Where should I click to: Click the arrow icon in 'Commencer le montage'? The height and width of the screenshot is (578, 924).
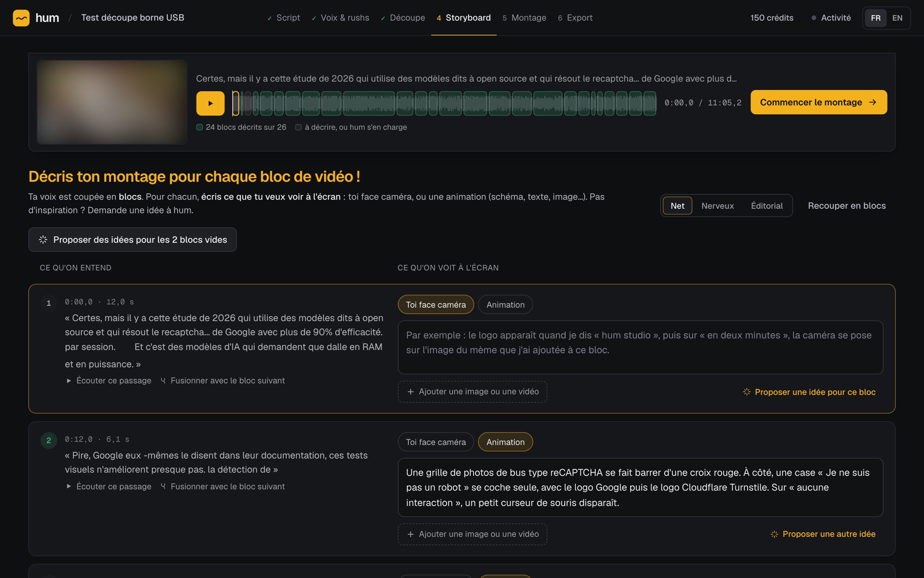pos(873,102)
